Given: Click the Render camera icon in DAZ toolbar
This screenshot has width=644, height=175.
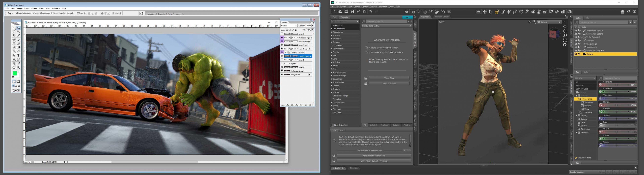Looking at the screenshot, I should (x=570, y=12).
